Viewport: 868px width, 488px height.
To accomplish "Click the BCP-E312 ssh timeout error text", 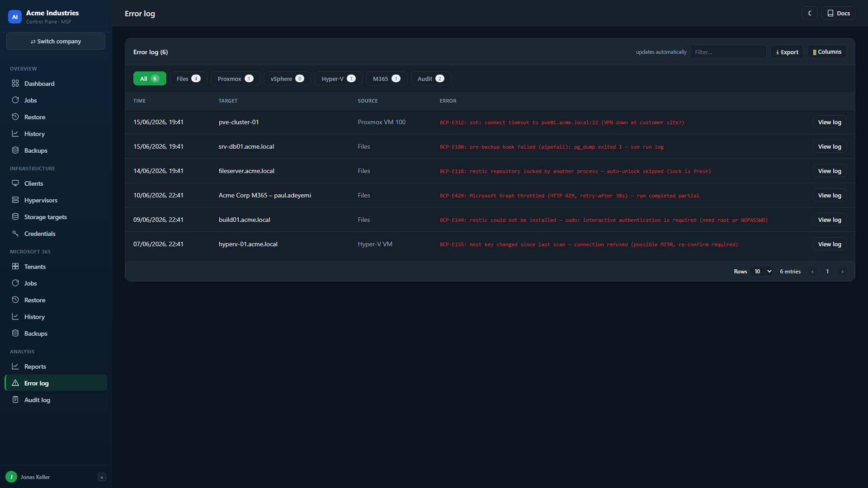I will pyautogui.click(x=562, y=122).
